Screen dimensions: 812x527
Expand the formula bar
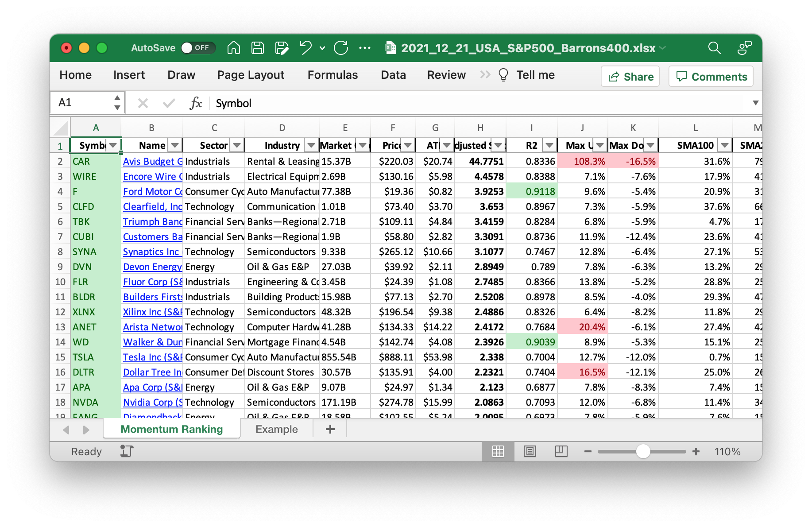pyautogui.click(x=755, y=103)
